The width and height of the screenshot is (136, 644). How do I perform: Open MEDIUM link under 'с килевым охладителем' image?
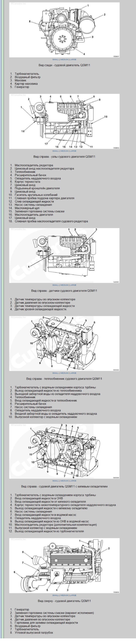(x=64, y=481)
